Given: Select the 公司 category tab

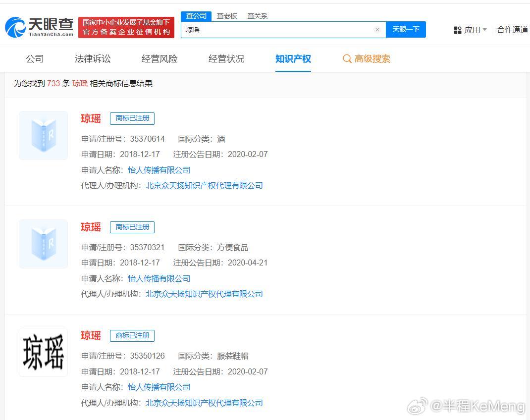Looking at the screenshot, I should point(35,59).
